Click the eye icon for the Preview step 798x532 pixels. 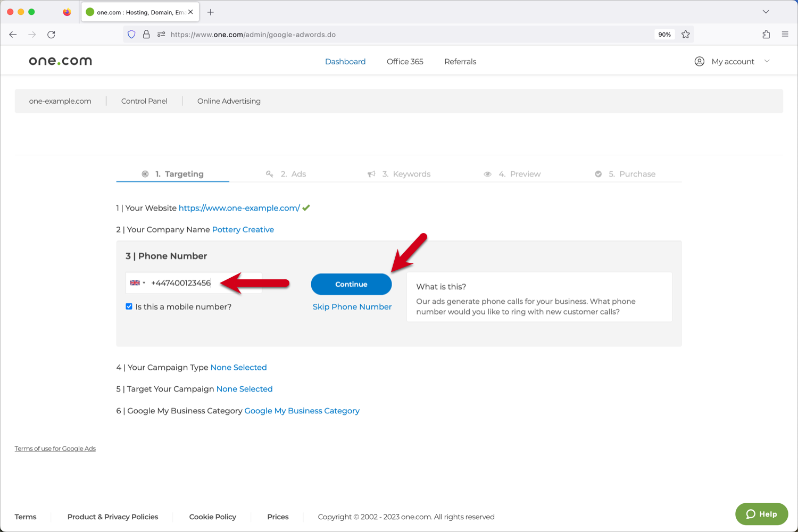tap(488, 173)
